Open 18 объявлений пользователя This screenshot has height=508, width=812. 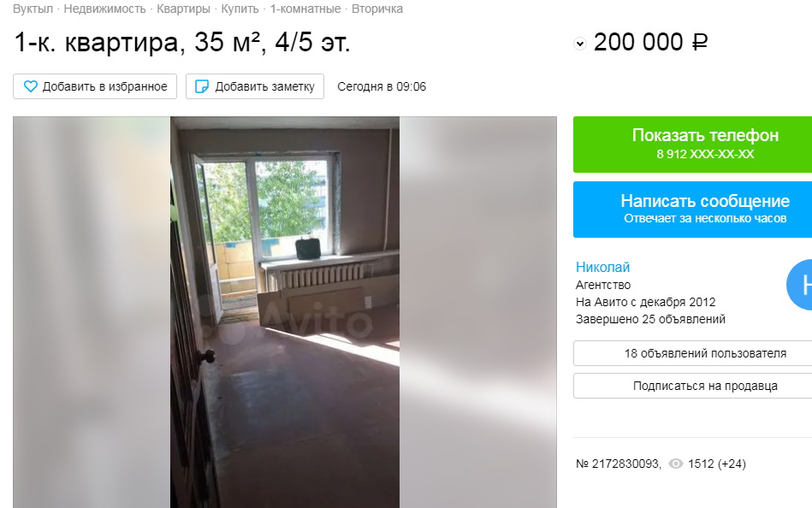692,353
